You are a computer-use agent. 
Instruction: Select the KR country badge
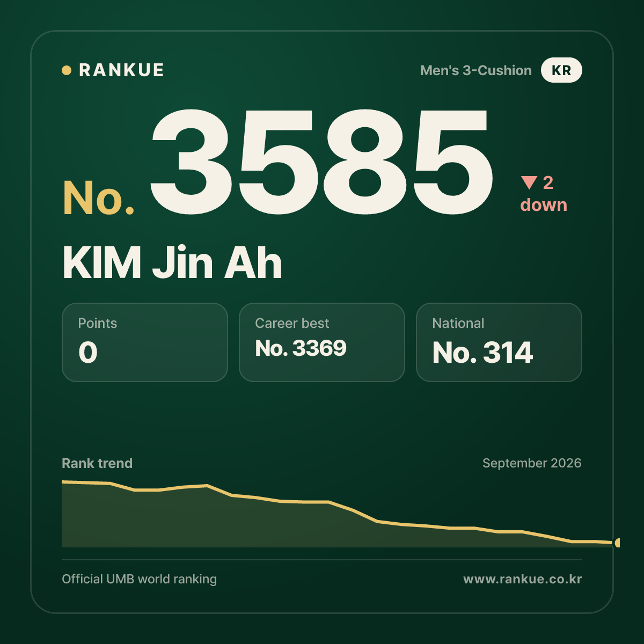click(561, 70)
